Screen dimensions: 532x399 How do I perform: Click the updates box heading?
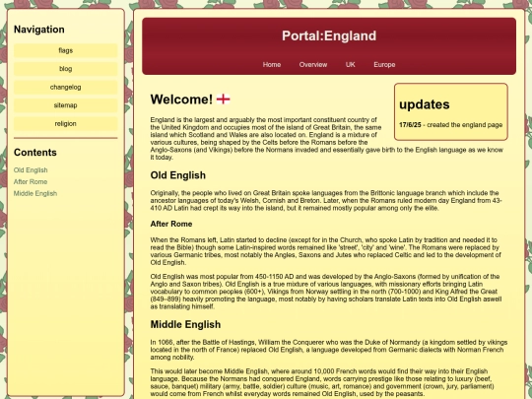(x=425, y=104)
